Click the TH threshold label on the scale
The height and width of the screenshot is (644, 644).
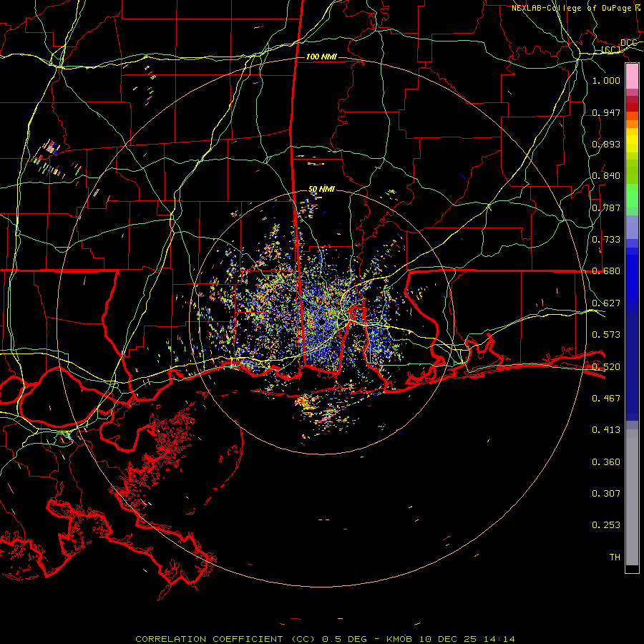[x=615, y=557]
